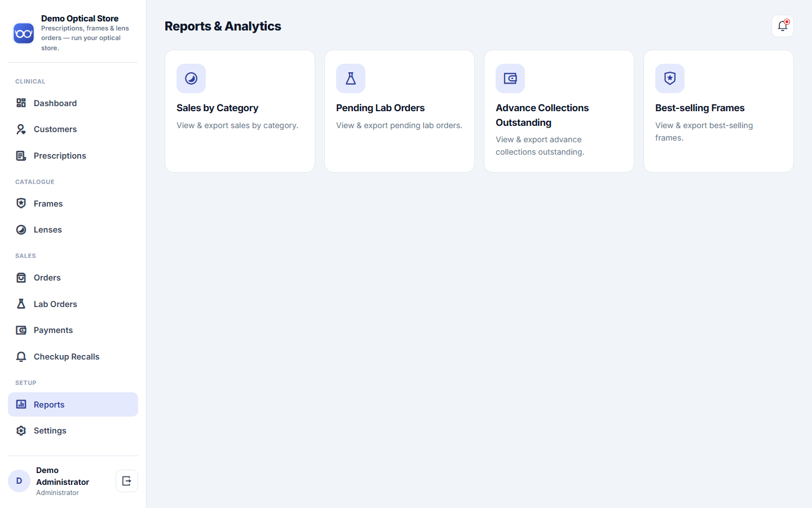Click the Reports chart icon
This screenshot has height=508, width=812.
click(x=21, y=404)
